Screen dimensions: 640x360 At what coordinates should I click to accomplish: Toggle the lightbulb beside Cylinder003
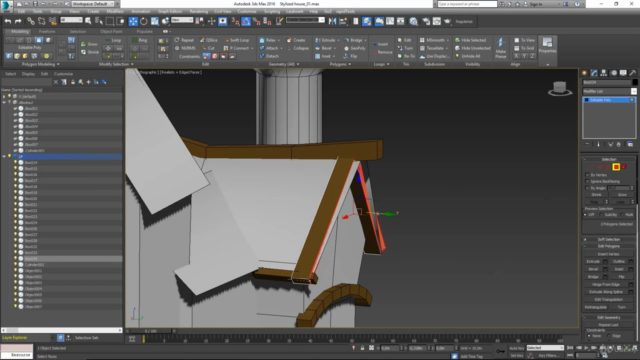16,264
